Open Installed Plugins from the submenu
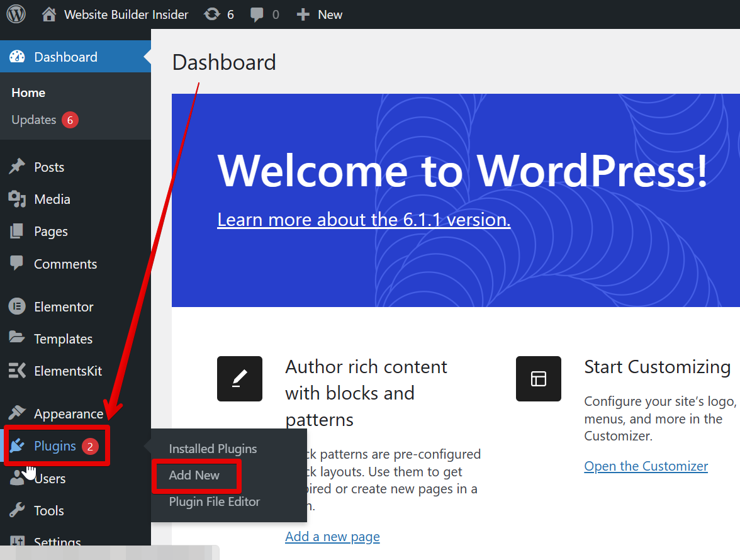Viewport: 740px width, 560px height. point(213,449)
